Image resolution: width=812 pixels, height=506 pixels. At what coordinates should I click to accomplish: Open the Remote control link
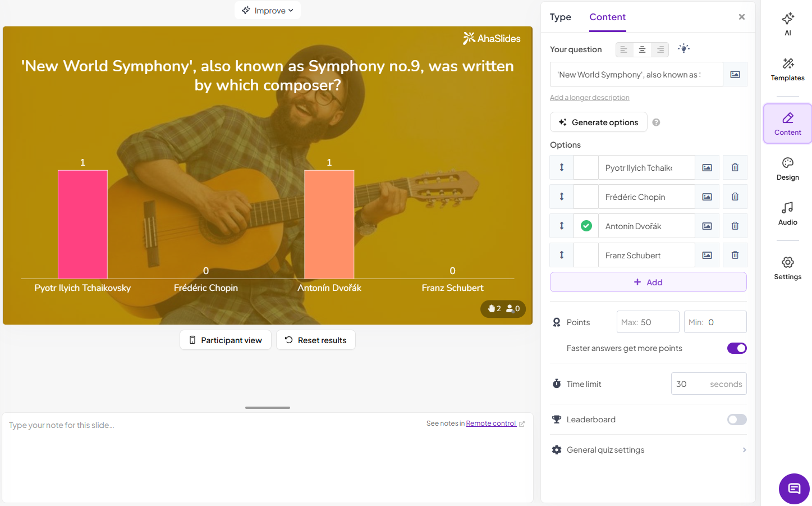[491, 423]
